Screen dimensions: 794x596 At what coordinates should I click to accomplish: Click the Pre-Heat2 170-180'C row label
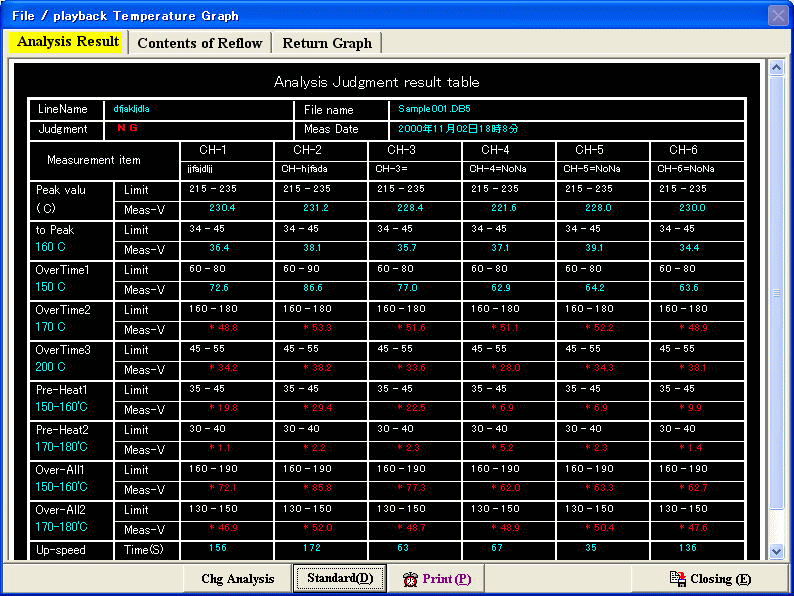[71, 439]
